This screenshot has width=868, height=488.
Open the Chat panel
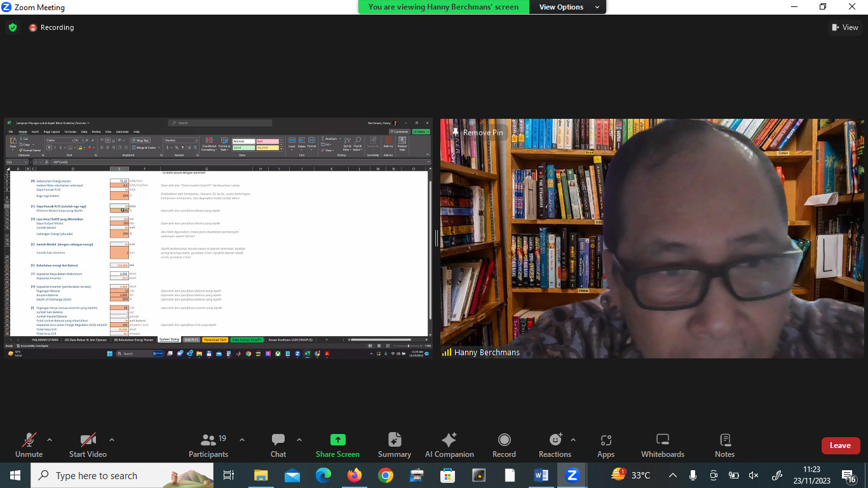click(x=278, y=445)
